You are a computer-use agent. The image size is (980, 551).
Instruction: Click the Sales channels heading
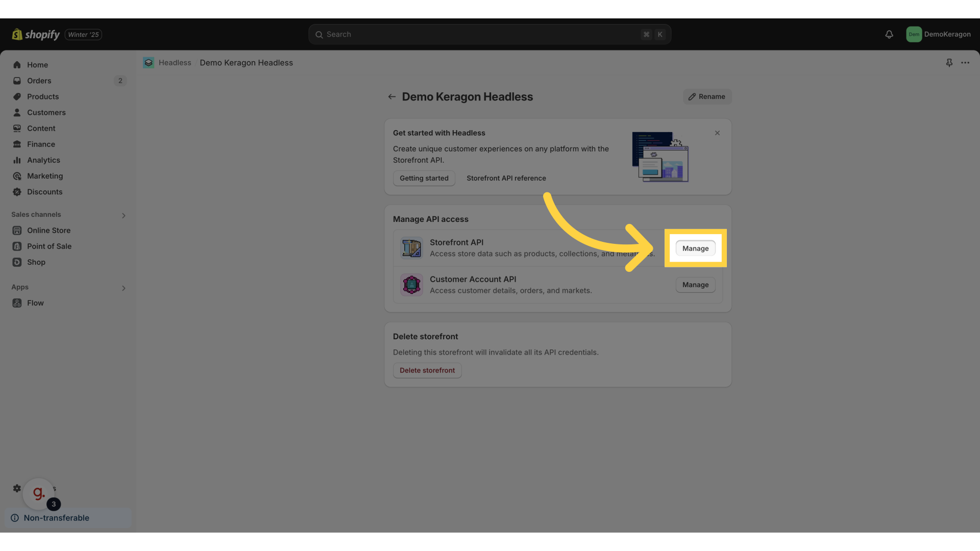tap(36, 214)
